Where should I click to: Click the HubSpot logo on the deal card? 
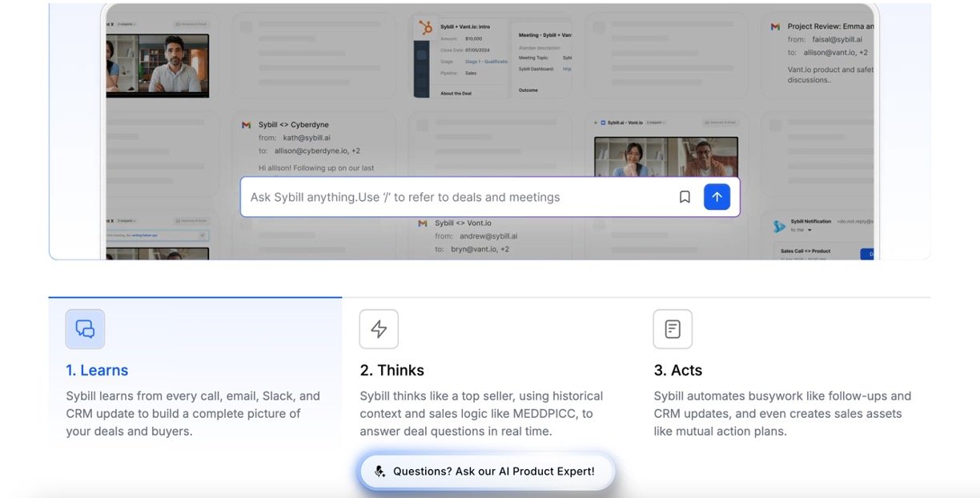426,27
